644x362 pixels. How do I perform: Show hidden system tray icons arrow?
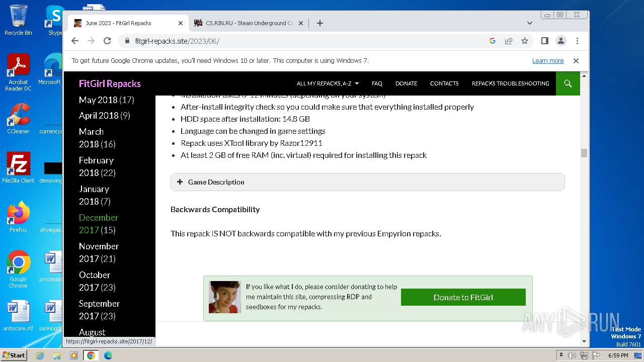pos(561,355)
